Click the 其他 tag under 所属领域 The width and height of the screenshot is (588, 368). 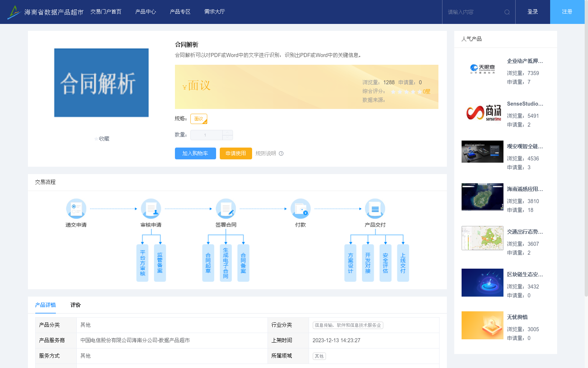(x=319, y=356)
